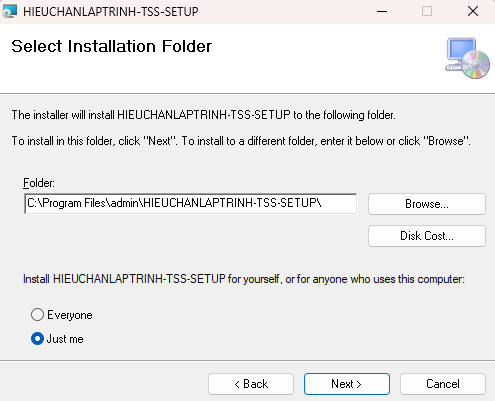Click the line starting 'The installer will install'
Image resolution: width=495 pixels, height=401 pixels.
[x=204, y=115]
